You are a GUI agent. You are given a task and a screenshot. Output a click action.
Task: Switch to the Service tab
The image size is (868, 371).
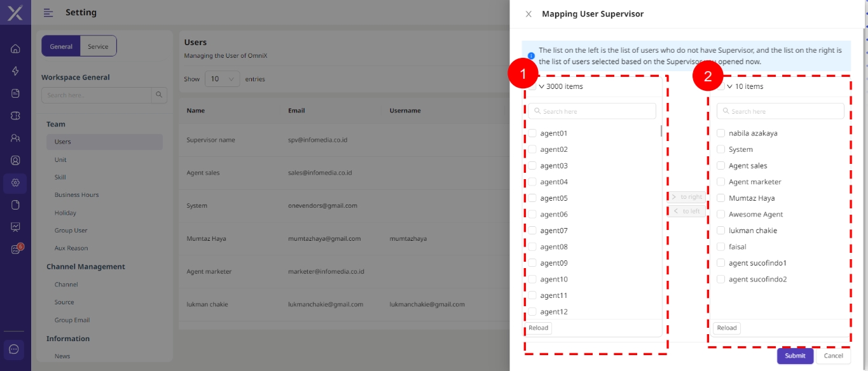pyautogui.click(x=98, y=46)
